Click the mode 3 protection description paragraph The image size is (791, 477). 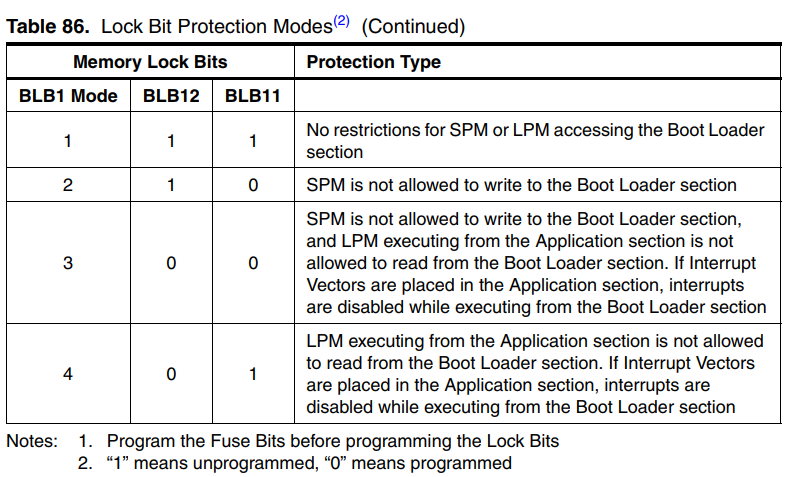click(536, 264)
